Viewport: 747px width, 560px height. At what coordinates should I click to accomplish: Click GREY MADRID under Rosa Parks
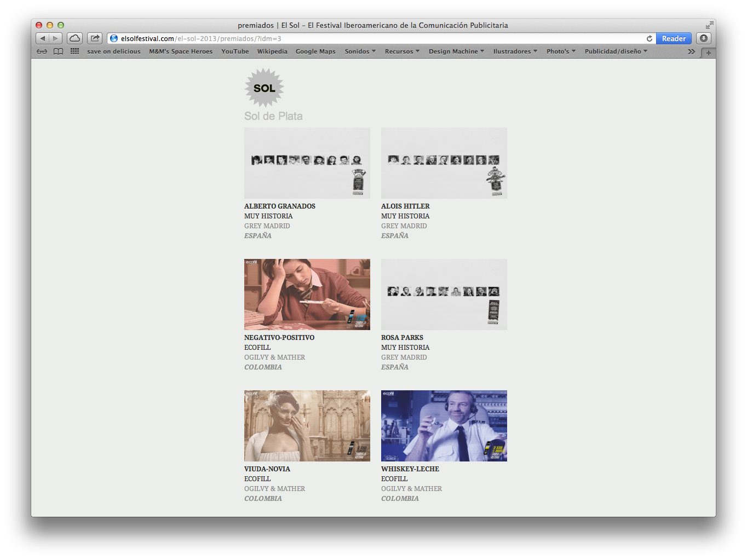point(404,357)
